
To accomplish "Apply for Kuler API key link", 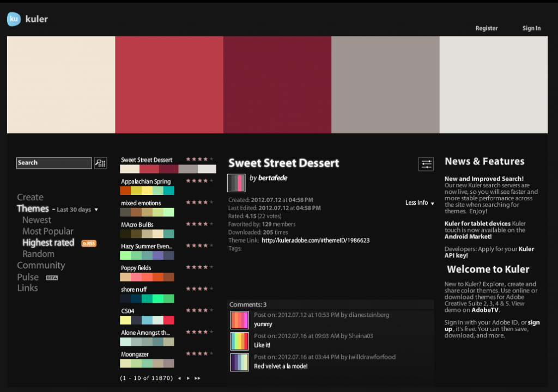I will pos(489,252).
